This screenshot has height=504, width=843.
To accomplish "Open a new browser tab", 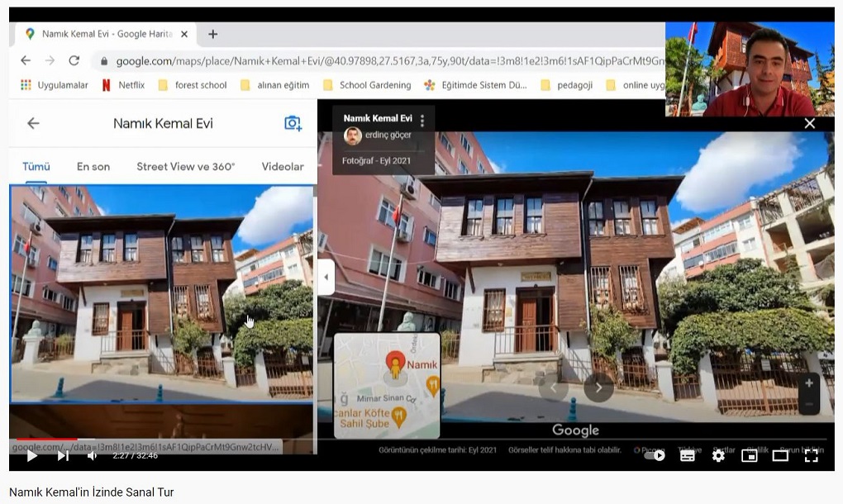I will 213,34.
